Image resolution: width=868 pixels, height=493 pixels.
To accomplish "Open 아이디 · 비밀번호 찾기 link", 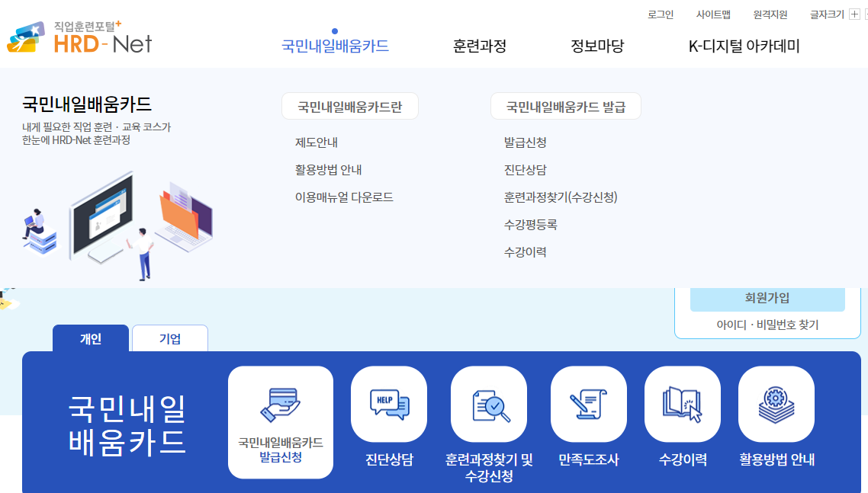I will point(767,325).
